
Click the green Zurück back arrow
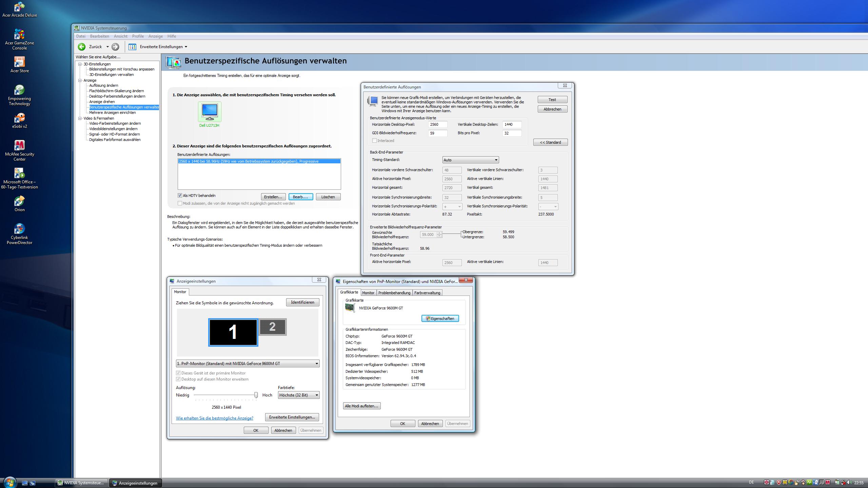[x=82, y=47]
